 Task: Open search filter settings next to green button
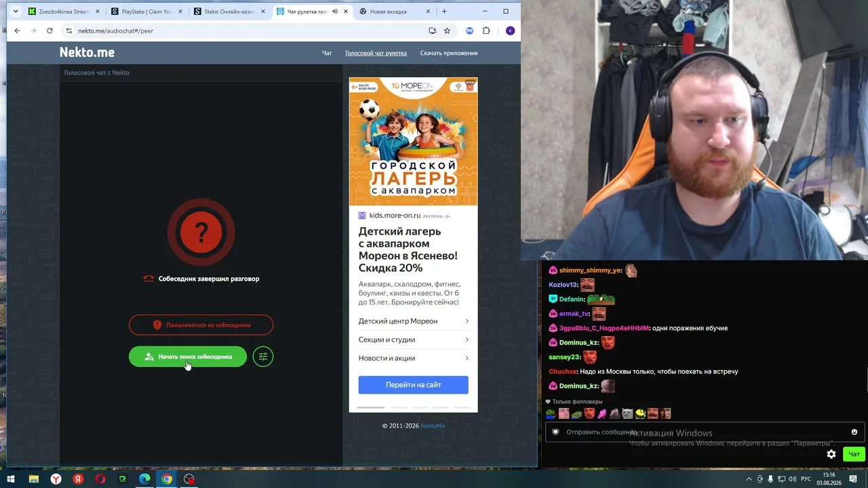tap(263, 357)
